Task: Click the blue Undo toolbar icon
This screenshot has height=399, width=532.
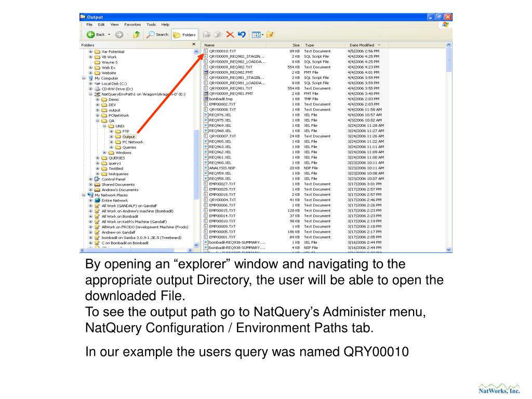Action: click(x=242, y=35)
